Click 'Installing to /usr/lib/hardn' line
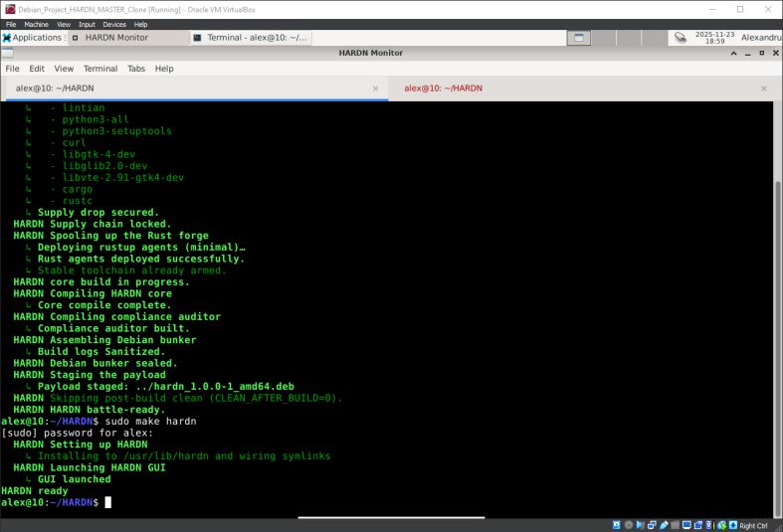 click(184, 455)
